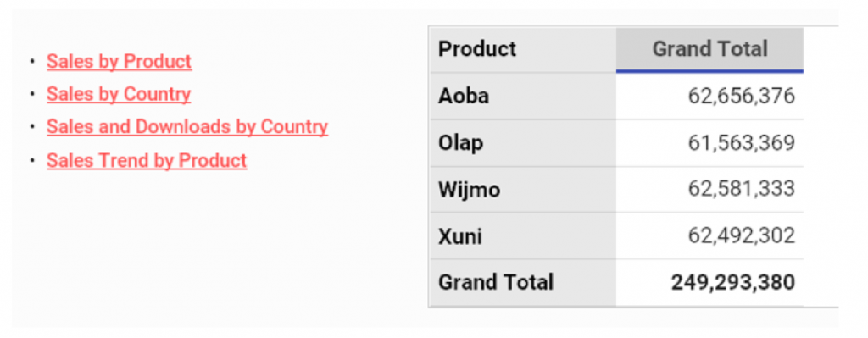868x338 pixels.
Task: Select the Aoba row header
Action: click(x=522, y=96)
